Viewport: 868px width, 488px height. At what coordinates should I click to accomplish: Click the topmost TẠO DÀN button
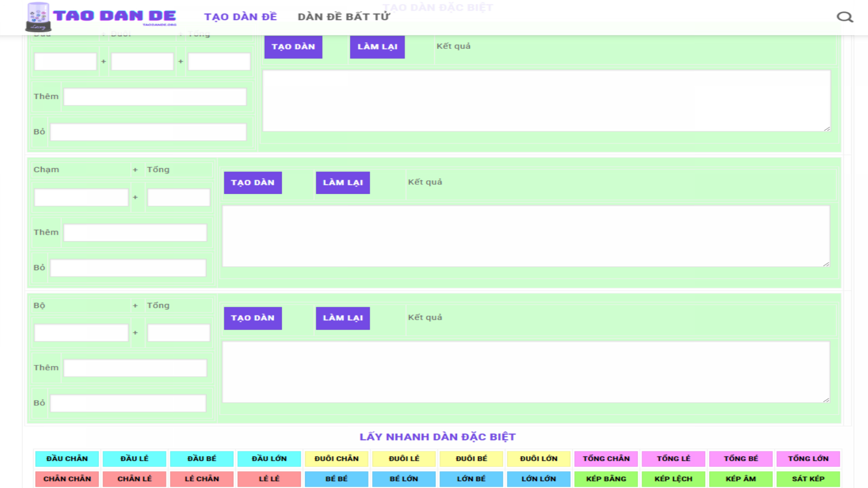pos(293,47)
